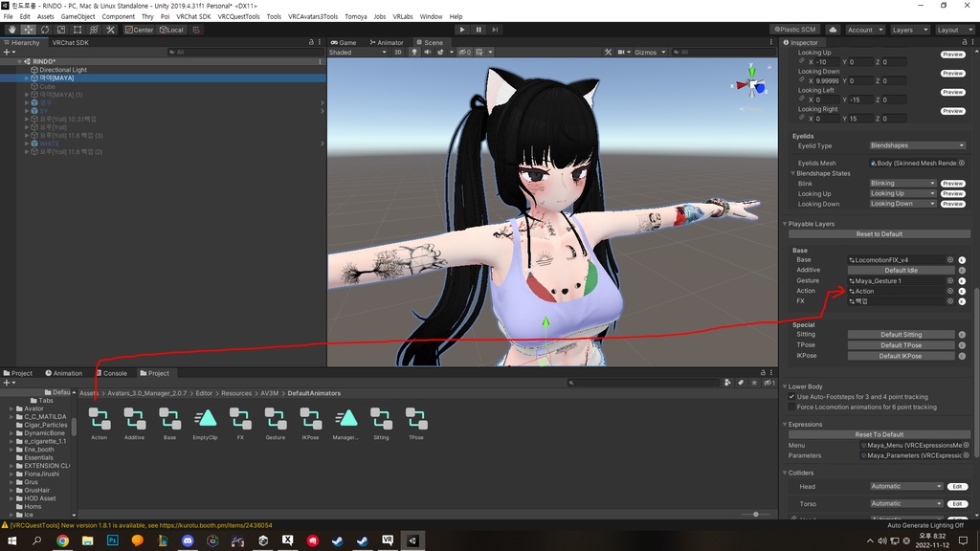
Task: Open the VRCQuestTools menu
Action: point(238,16)
